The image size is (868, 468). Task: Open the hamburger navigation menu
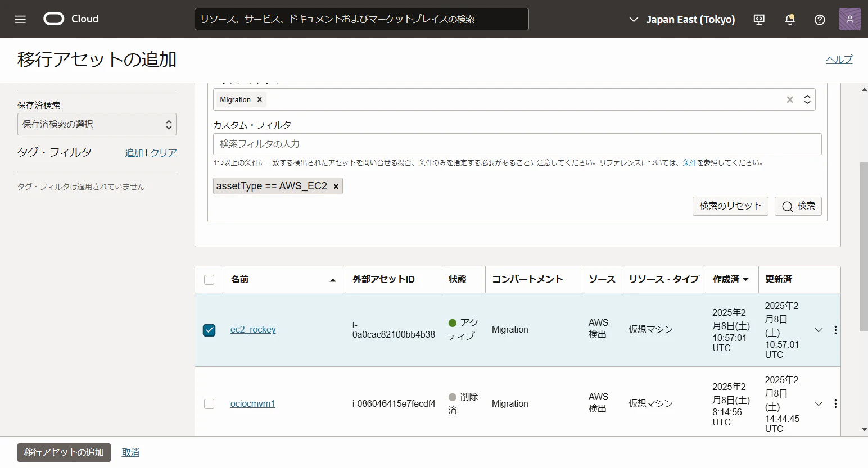[20, 19]
